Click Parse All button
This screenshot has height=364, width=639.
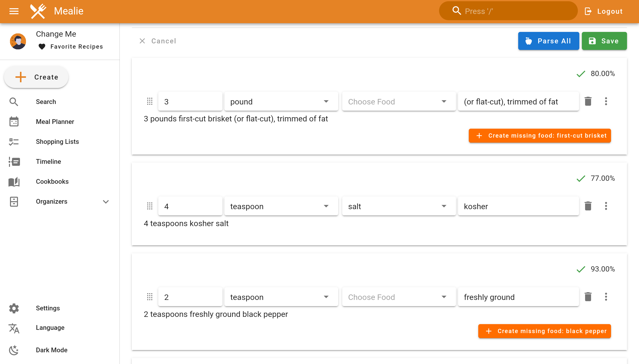click(548, 41)
